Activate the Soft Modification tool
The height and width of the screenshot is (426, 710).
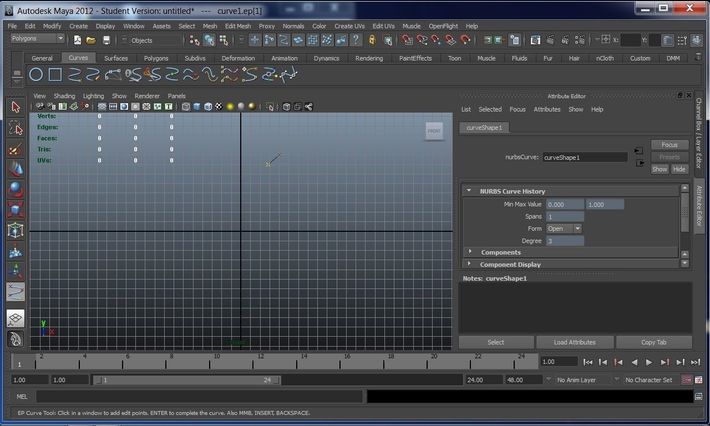[15, 251]
